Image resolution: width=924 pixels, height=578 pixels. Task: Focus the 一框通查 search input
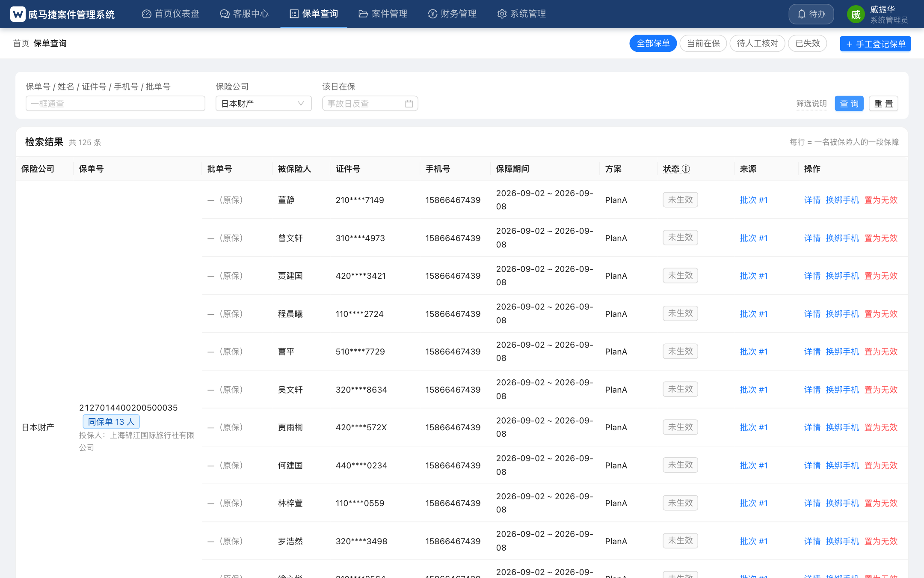[x=115, y=104]
